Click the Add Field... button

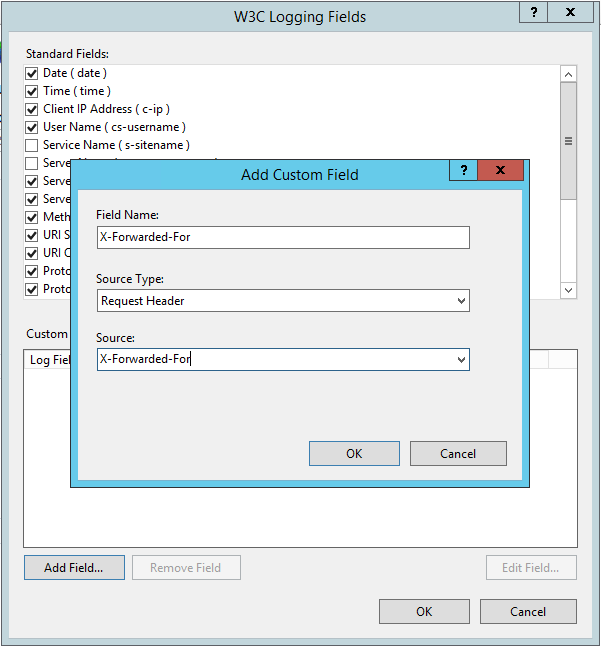74,567
